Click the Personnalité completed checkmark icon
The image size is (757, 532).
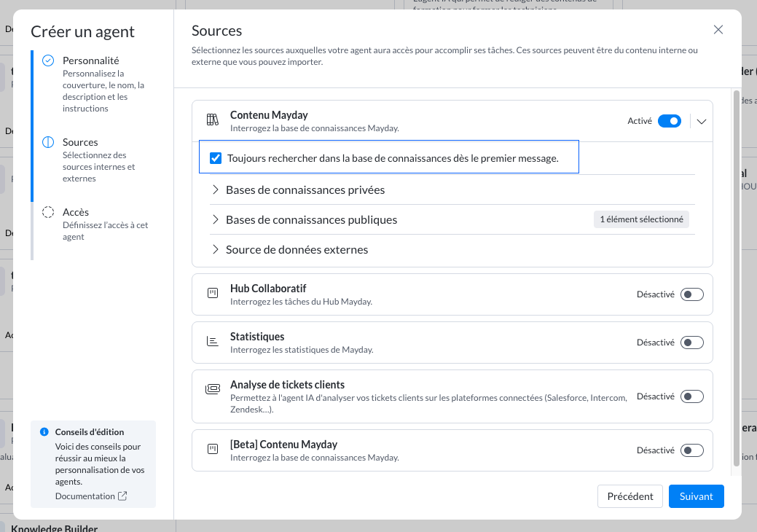pos(48,61)
